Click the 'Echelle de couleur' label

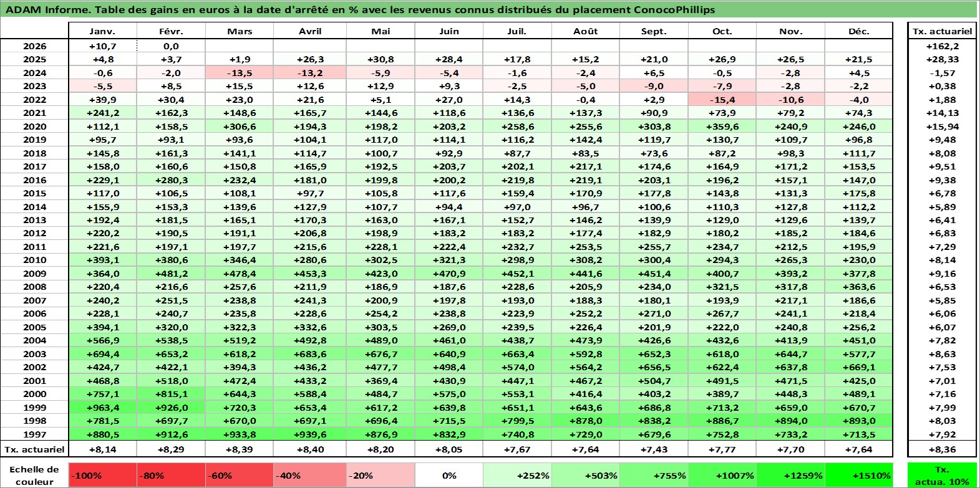[x=34, y=476]
